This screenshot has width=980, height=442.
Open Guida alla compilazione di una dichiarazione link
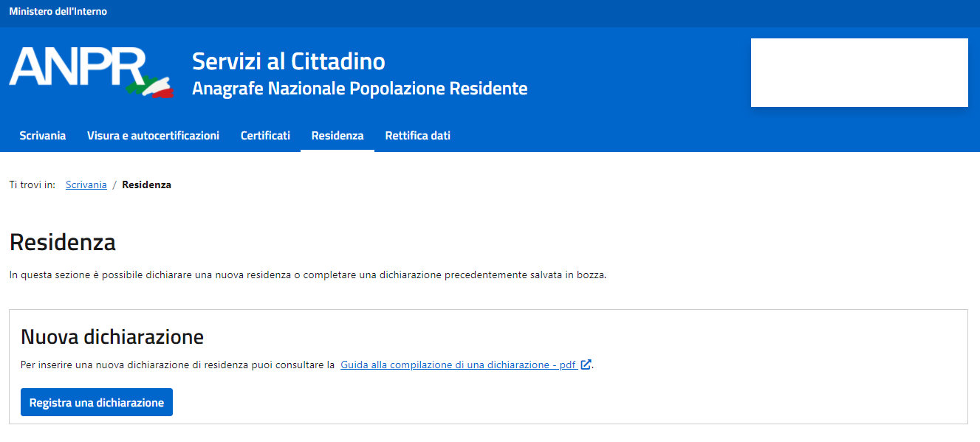click(459, 365)
